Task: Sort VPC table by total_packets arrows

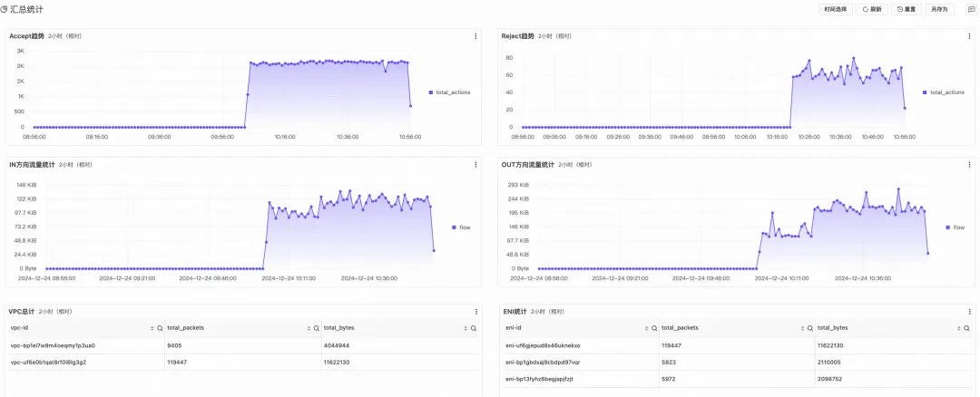Action: pyautogui.click(x=309, y=327)
